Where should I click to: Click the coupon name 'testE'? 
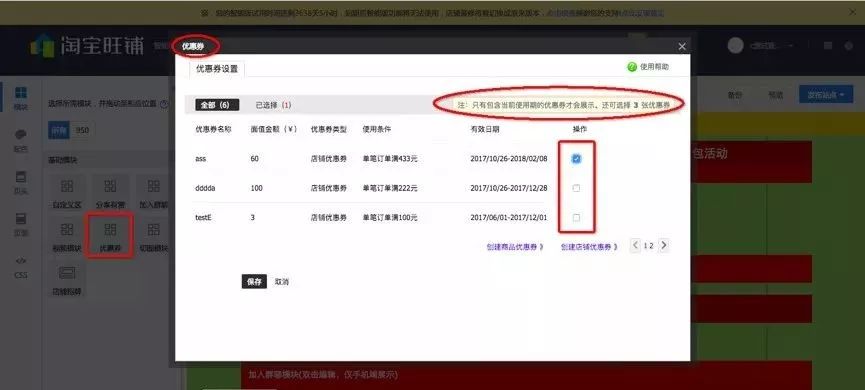click(204, 217)
